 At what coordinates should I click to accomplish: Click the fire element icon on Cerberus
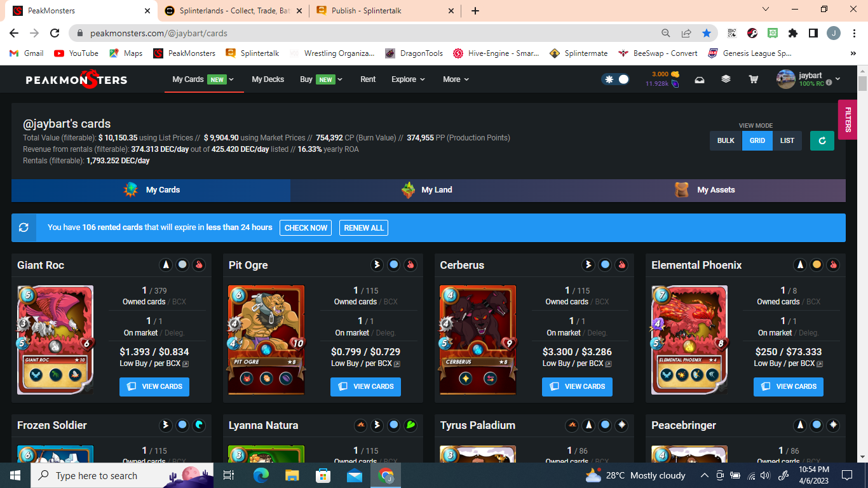pos(621,265)
